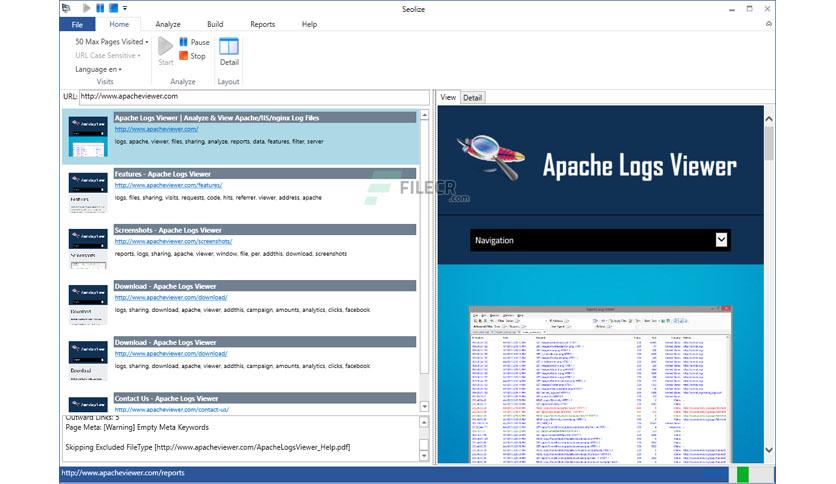This screenshot has height=484, width=836.
Task: Click the Screenshots page thumbnail
Action: 88,249
